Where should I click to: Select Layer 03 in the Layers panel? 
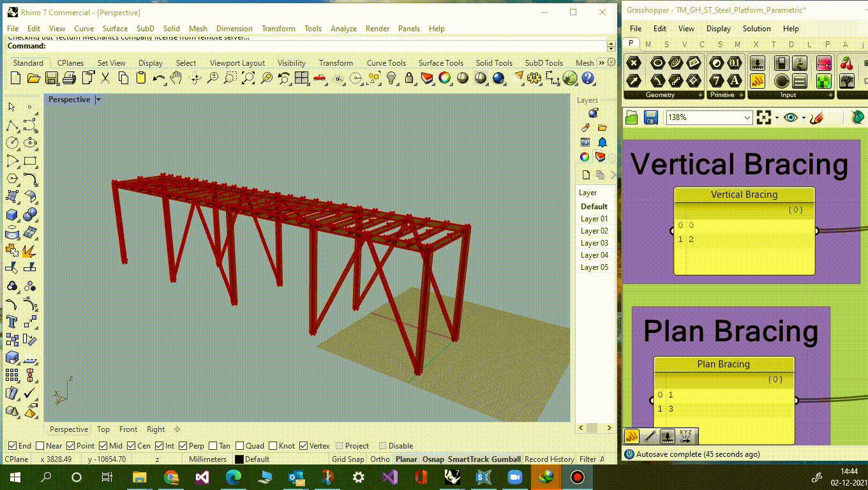point(594,243)
